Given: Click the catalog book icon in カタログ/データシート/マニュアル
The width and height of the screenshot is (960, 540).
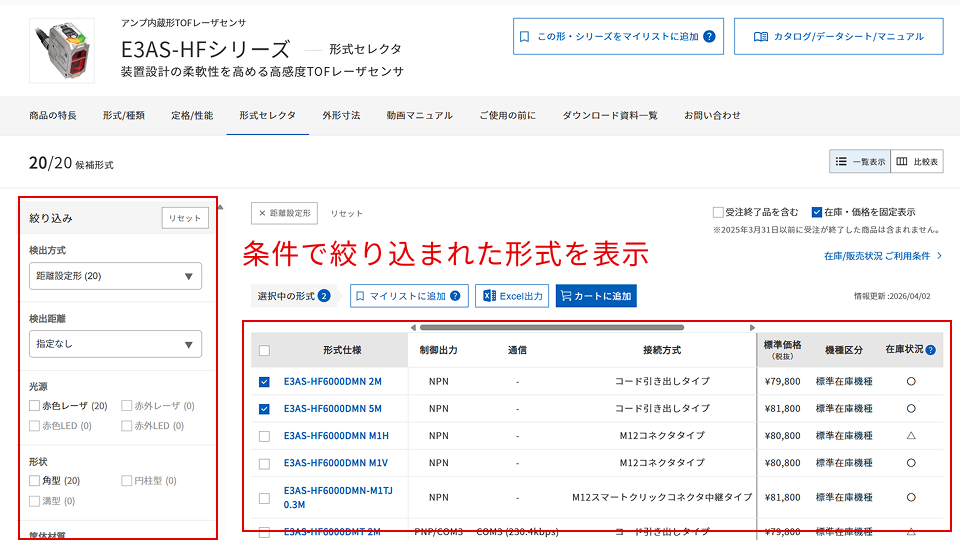Looking at the screenshot, I should click(761, 37).
